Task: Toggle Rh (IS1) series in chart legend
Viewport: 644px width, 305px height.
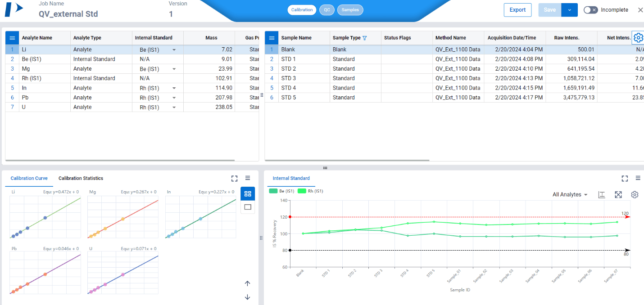Action: click(x=311, y=191)
